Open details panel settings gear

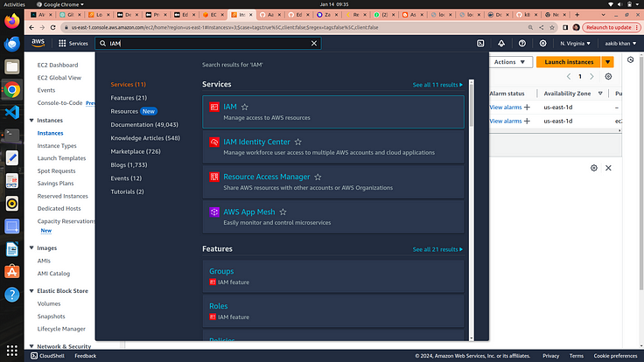click(594, 168)
